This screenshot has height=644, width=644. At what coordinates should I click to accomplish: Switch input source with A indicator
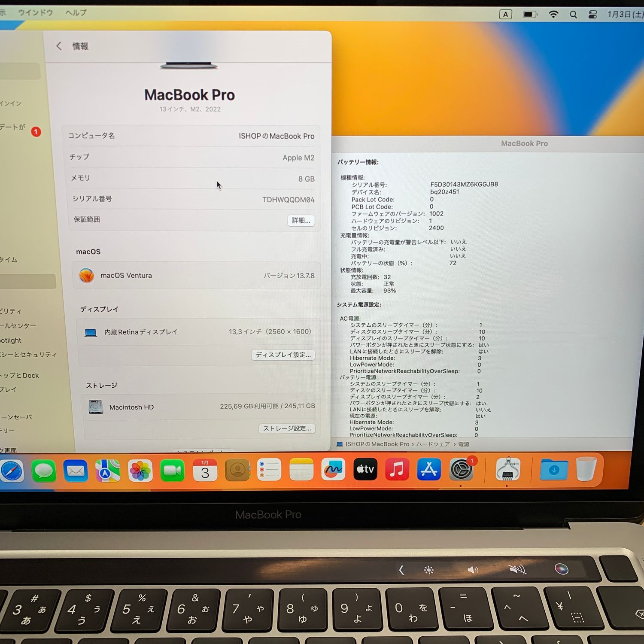click(506, 15)
